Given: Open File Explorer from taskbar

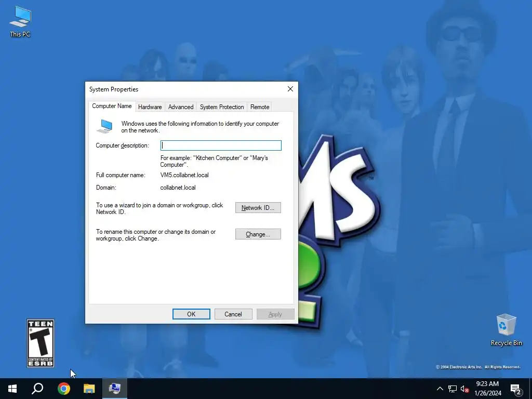Looking at the screenshot, I should (89, 389).
